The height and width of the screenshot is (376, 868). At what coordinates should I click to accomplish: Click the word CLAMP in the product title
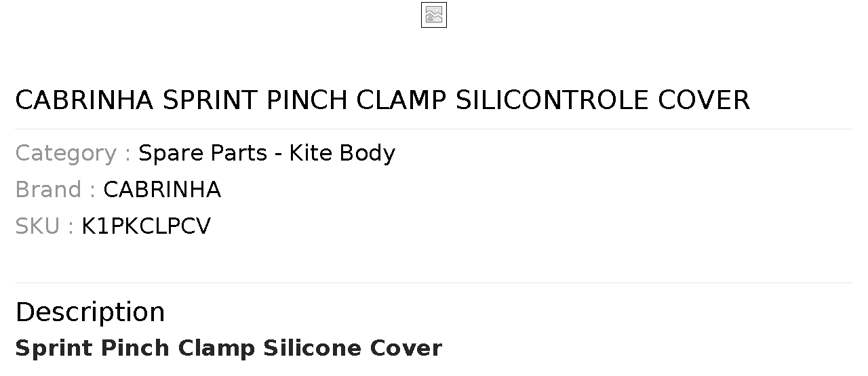point(402,100)
